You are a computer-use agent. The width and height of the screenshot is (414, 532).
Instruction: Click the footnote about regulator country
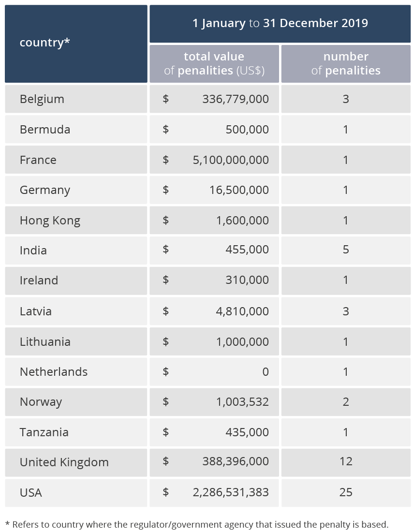[197, 524]
